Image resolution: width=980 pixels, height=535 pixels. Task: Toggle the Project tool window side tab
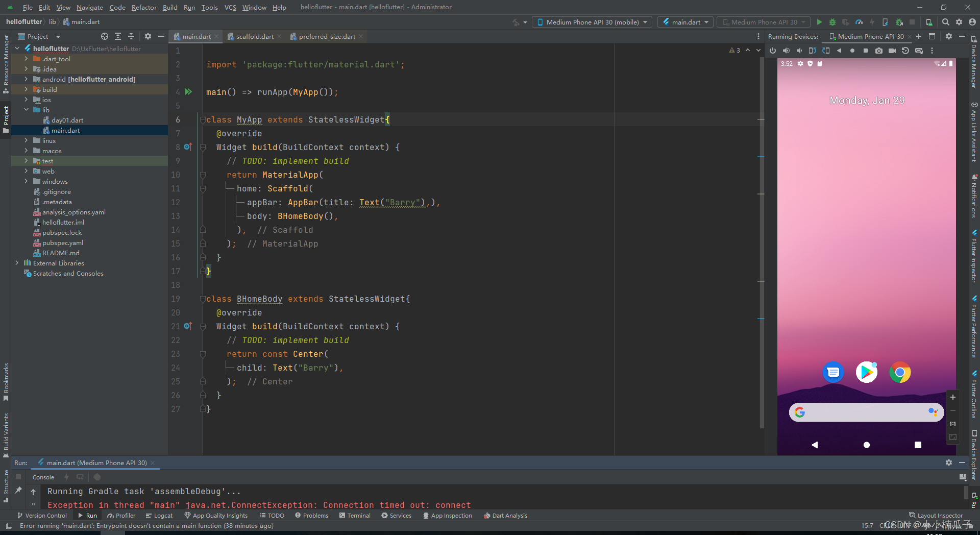[x=6, y=119]
